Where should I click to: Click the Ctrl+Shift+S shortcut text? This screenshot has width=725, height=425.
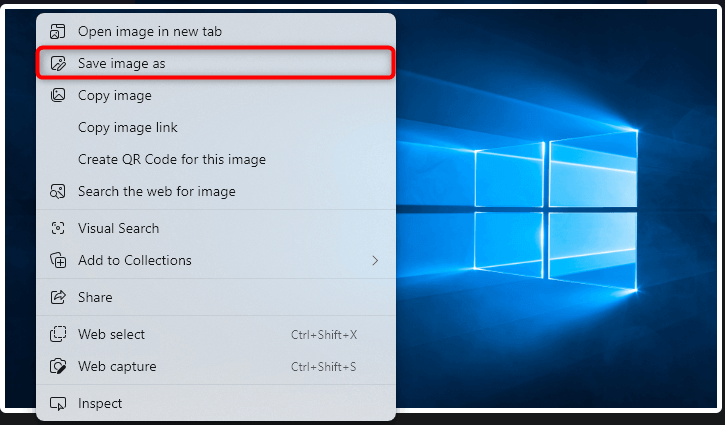point(323,367)
